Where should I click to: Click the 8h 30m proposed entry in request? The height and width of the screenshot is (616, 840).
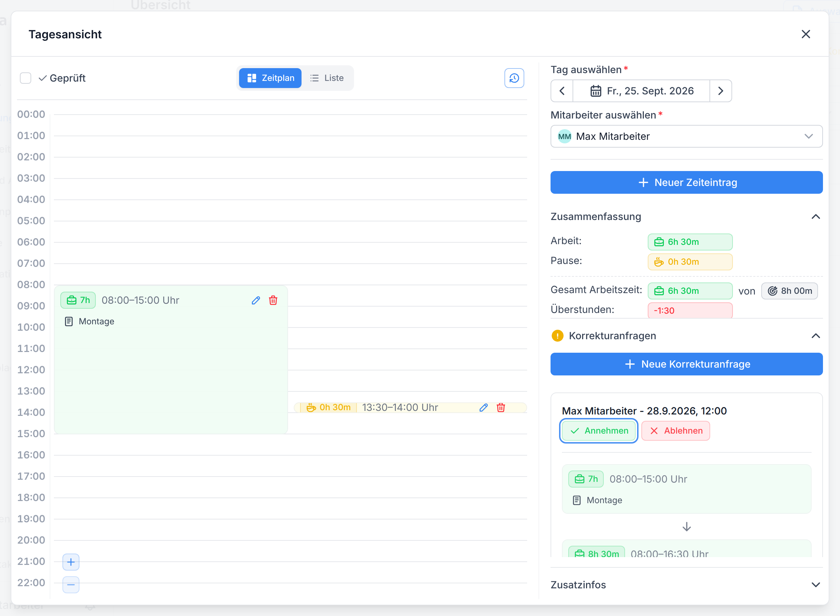coord(686,549)
